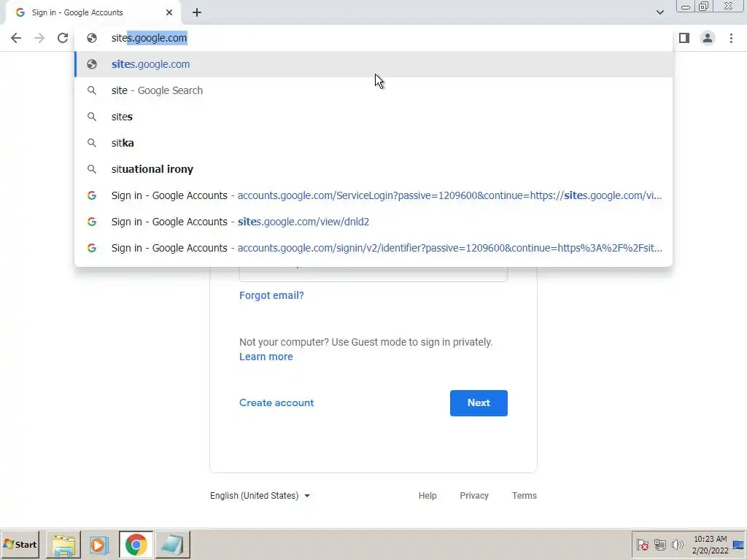Open the file explorer taskbar icon

pyautogui.click(x=63, y=545)
